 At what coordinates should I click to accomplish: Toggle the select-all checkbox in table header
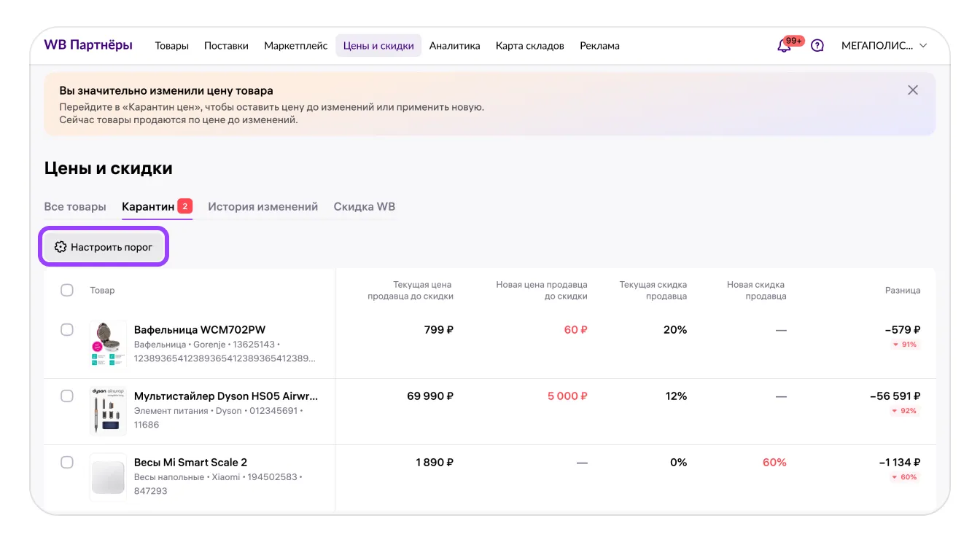coord(67,290)
